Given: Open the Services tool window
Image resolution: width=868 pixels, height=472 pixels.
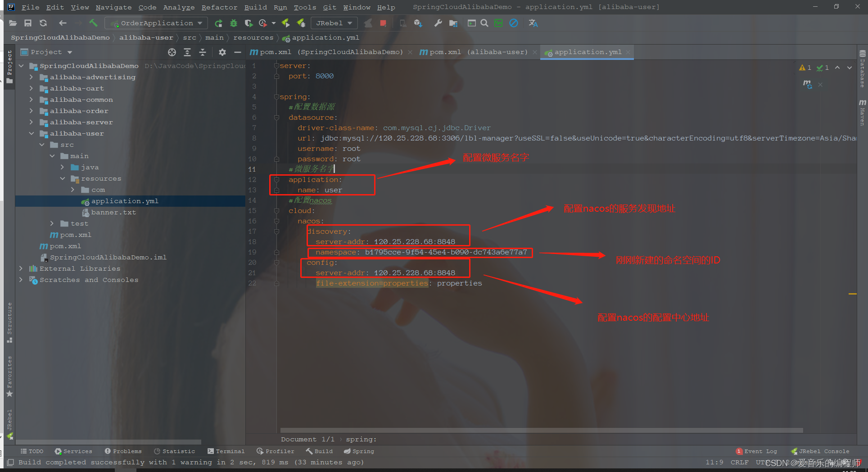Looking at the screenshot, I should point(73,451).
